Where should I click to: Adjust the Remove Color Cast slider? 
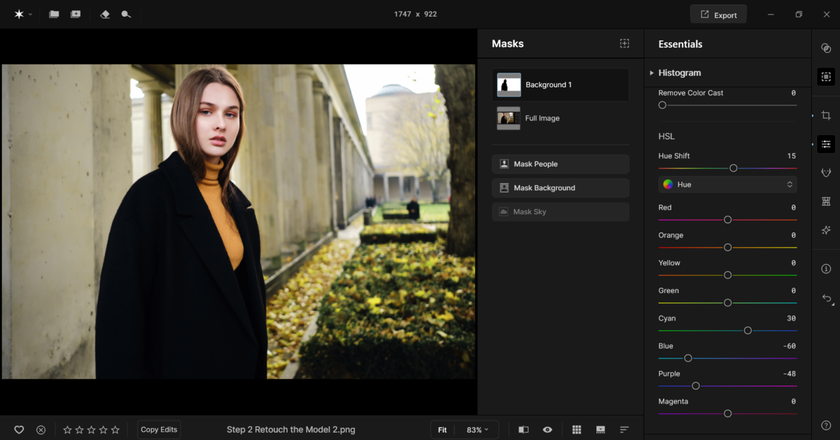tap(663, 105)
